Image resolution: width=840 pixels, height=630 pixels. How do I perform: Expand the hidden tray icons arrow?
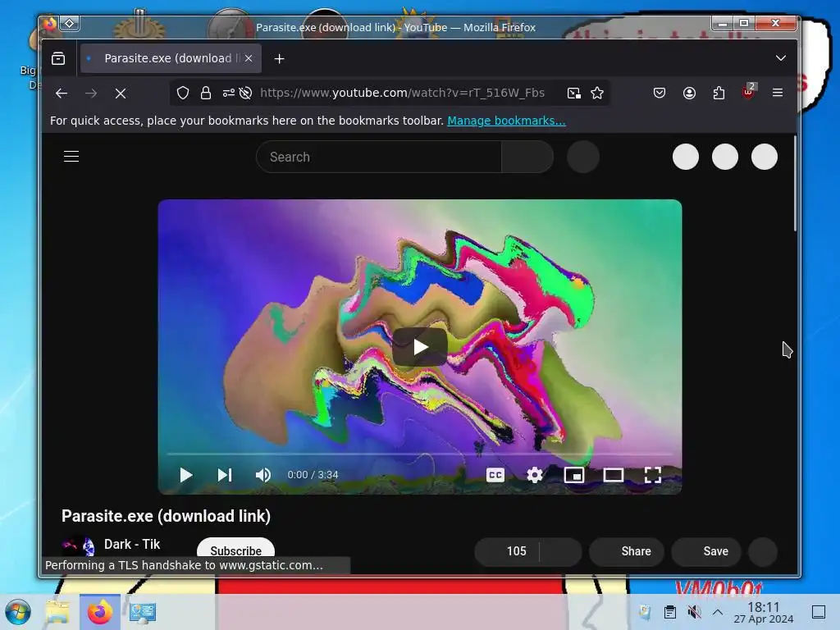click(x=718, y=612)
